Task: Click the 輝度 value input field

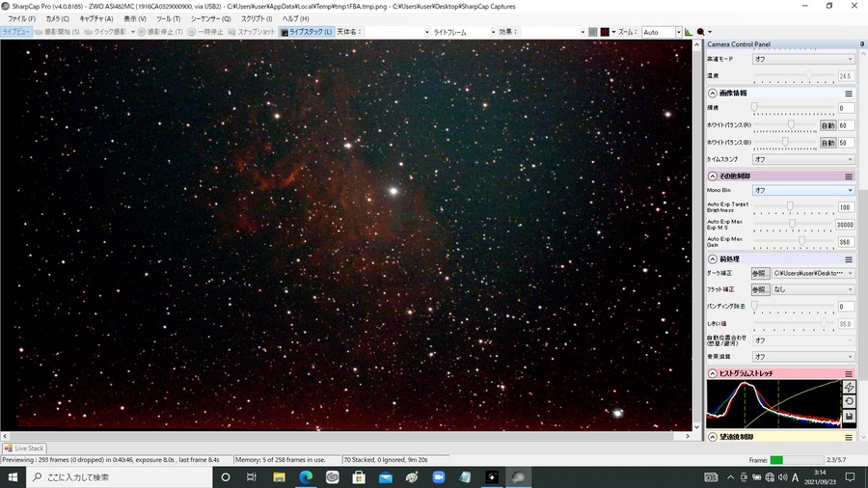Action: 846,108
